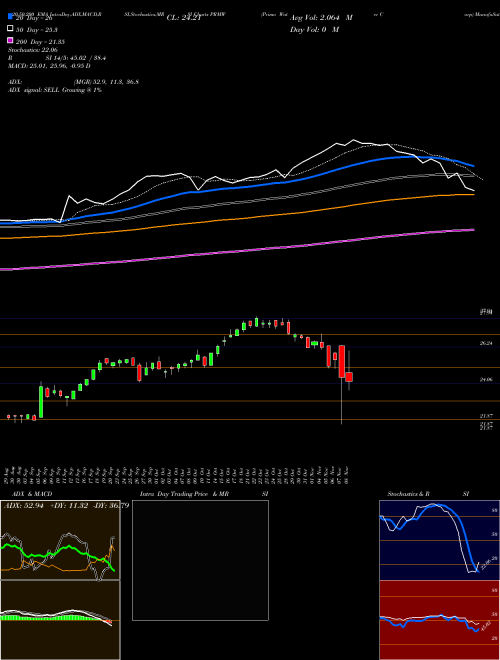Click 'ADX signal: SELL Growing @ 1%' text
The height and width of the screenshot is (660, 500).
[55, 90]
